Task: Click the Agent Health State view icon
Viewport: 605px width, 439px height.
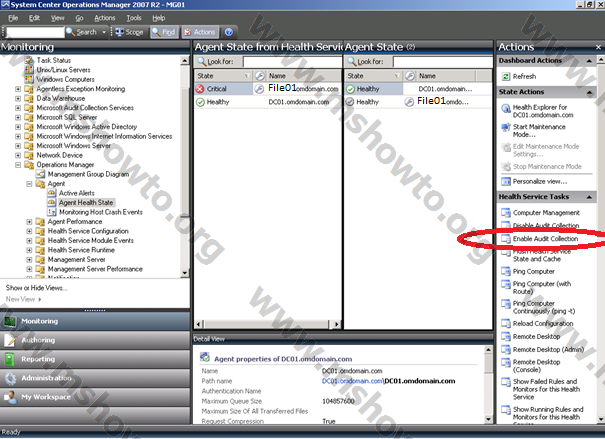Action: (51, 203)
